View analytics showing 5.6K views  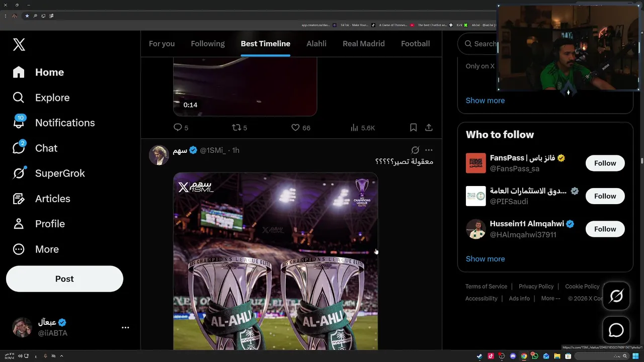[363, 128]
